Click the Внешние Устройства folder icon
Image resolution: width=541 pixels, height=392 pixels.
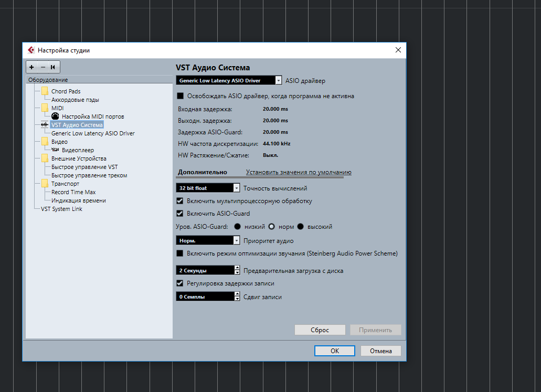[x=45, y=158]
